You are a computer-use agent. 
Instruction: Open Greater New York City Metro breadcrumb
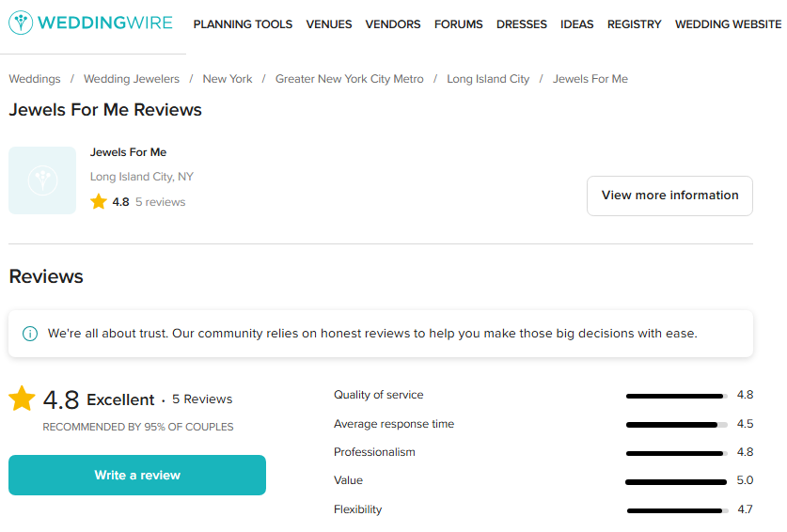[350, 79]
